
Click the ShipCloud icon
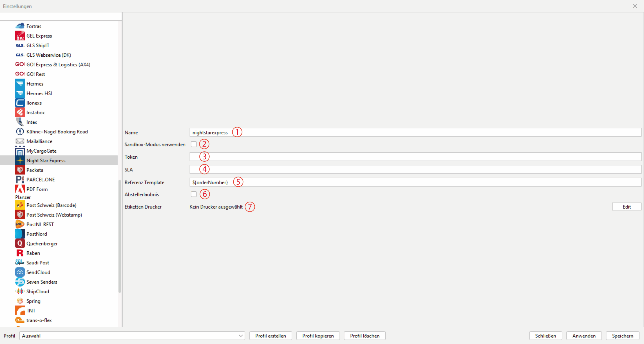click(20, 291)
